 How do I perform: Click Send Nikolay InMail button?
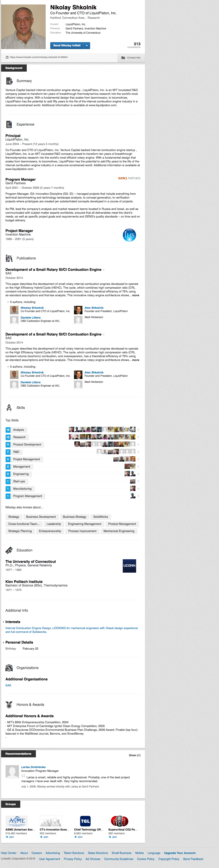coord(67,46)
